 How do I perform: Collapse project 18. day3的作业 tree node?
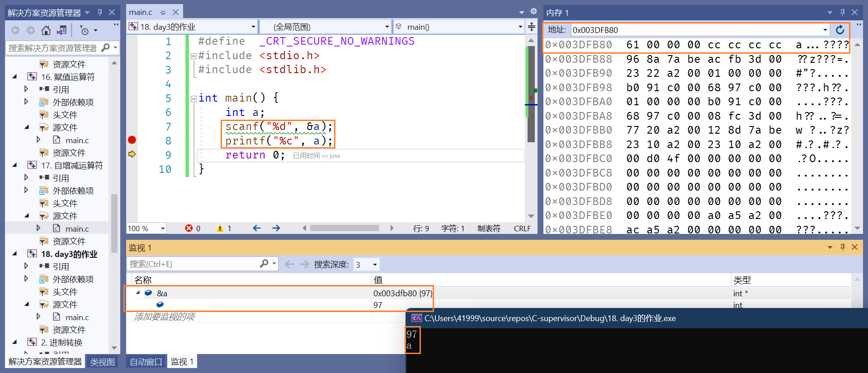[15, 254]
